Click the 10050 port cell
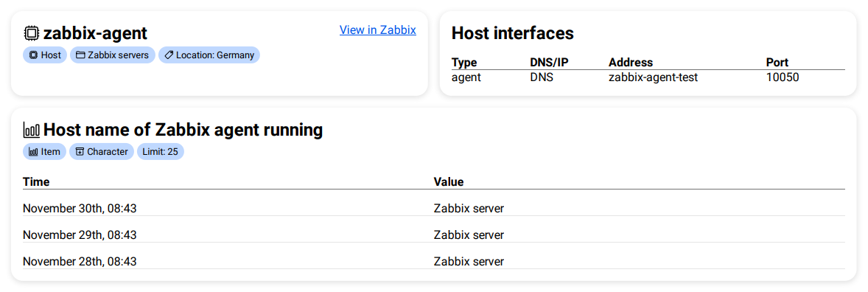The image size is (868, 292). tap(783, 77)
